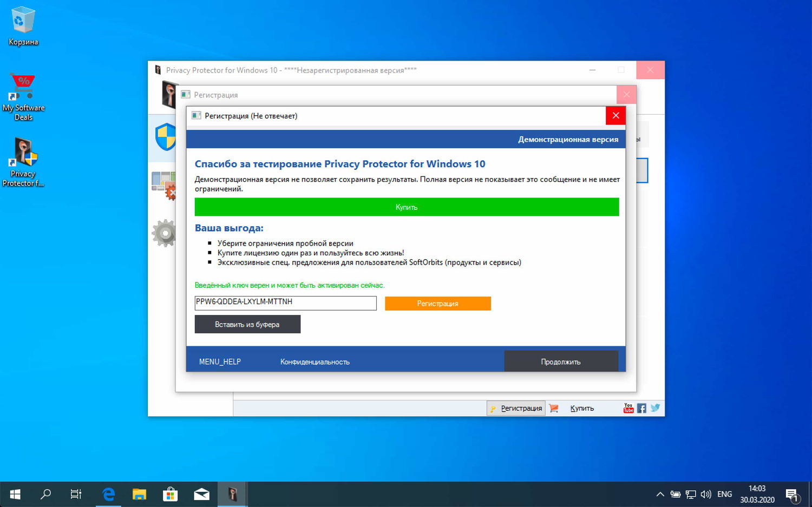
Task: Show hidden system tray icons
Action: [660, 494]
